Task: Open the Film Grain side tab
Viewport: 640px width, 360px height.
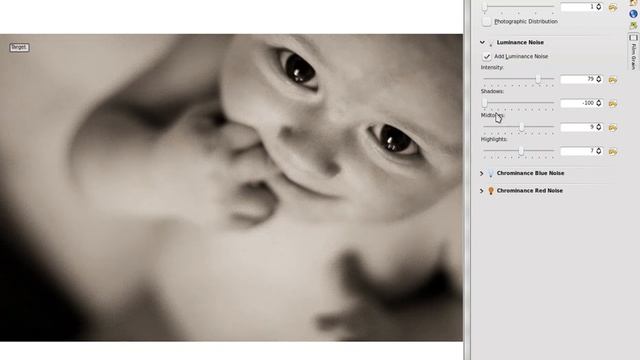Action: [633, 52]
